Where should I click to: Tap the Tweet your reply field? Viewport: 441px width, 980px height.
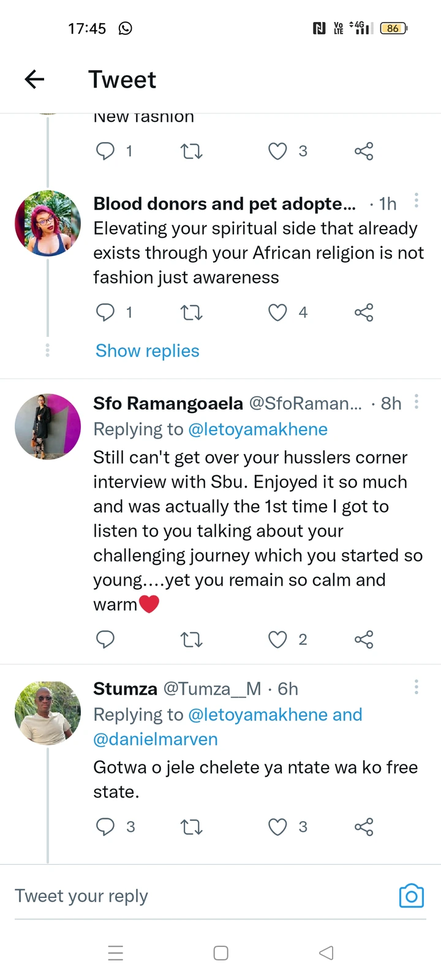click(184, 895)
